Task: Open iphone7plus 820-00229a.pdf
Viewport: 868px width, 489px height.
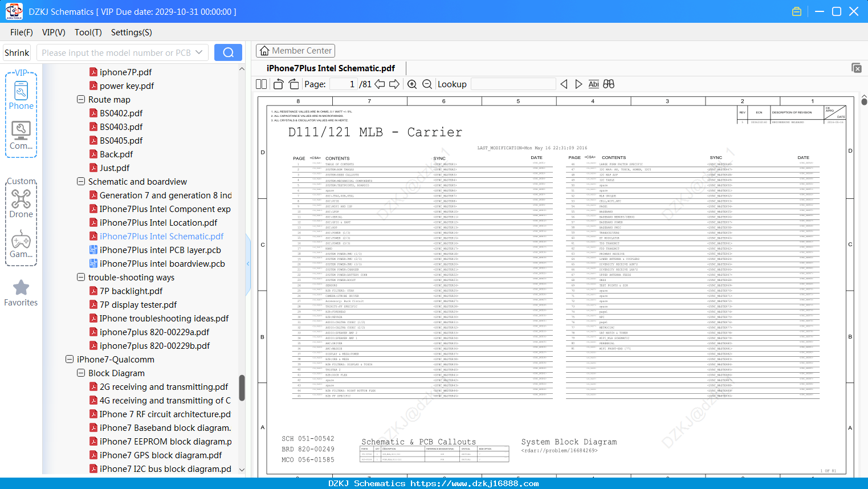Action: point(154,332)
